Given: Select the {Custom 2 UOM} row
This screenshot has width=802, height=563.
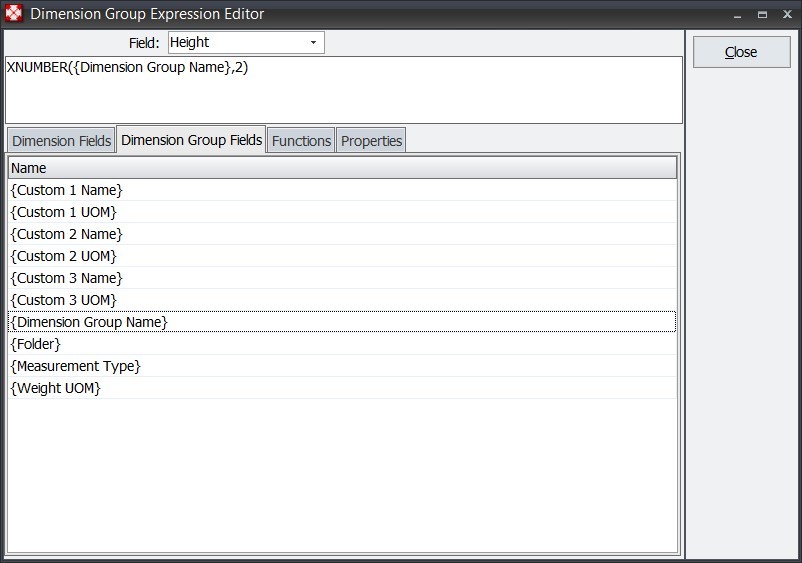Looking at the screenshot, I should coord(342,256).
